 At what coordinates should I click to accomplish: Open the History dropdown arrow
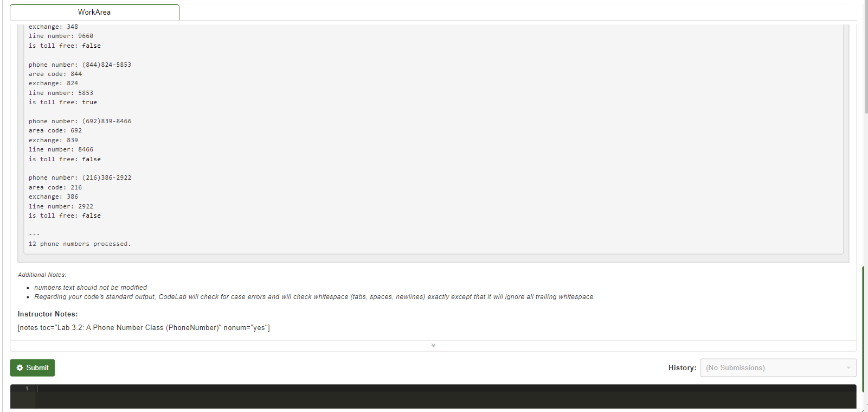848,367
